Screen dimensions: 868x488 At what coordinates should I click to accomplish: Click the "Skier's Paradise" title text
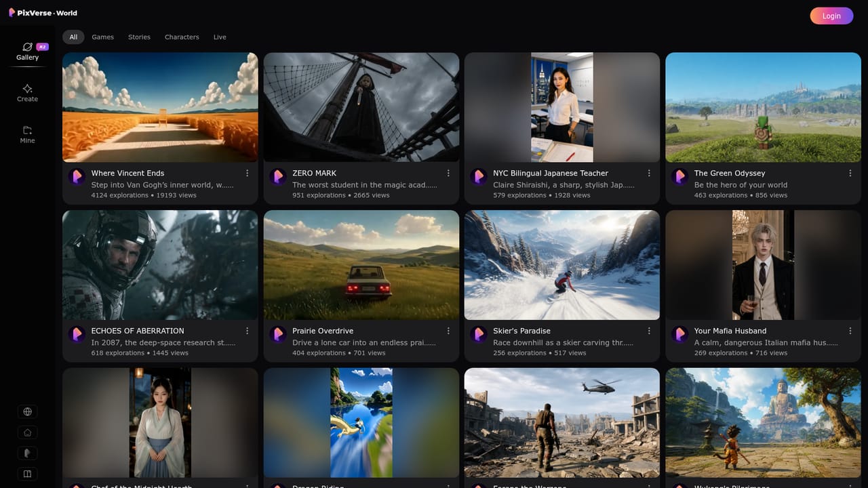pyautogui.click(x=521, y=331)
